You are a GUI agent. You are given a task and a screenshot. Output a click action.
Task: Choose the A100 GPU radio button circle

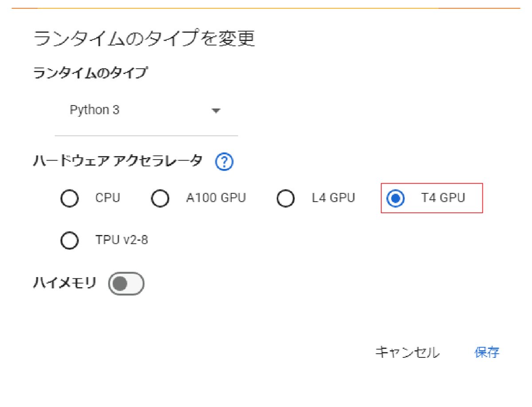click(160, 198)
